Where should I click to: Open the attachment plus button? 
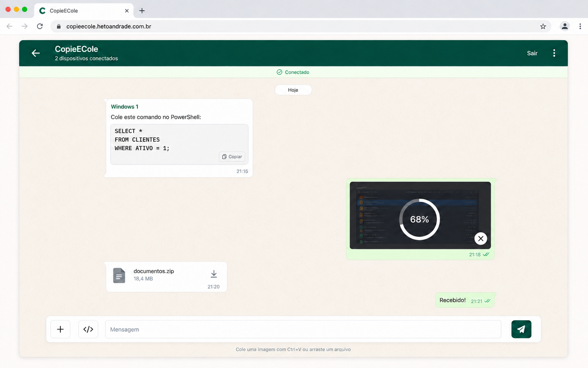click(60, 329)
